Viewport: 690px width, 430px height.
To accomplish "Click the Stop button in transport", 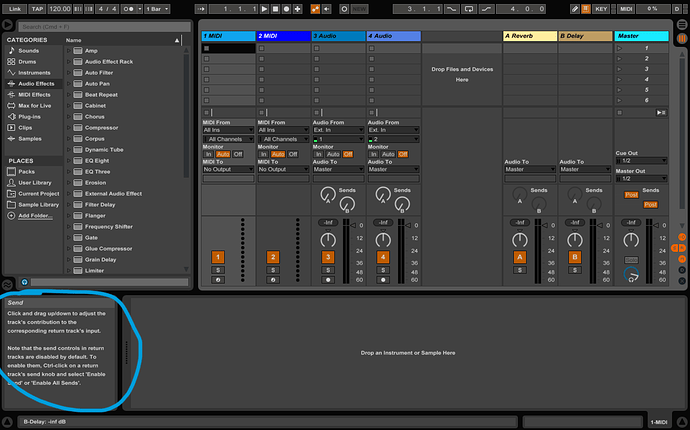I will pyautogui.click(x=275, y=9).
